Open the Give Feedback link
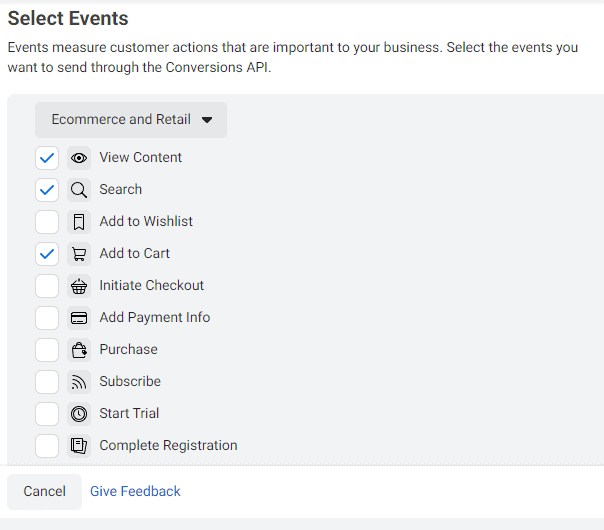This screenshot has width=604, height=530. click(135, 491)
